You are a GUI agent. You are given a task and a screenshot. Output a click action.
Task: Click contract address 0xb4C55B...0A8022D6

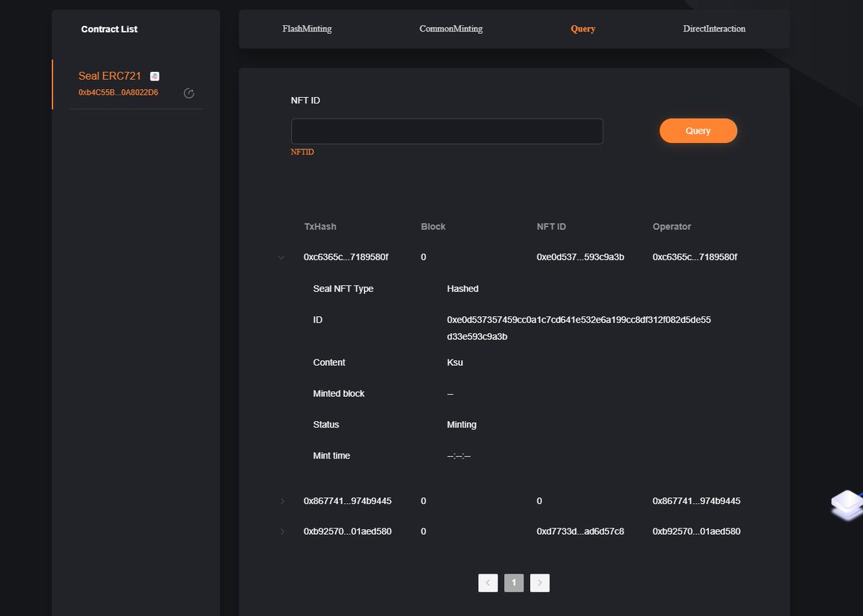(x=118, y=93)
